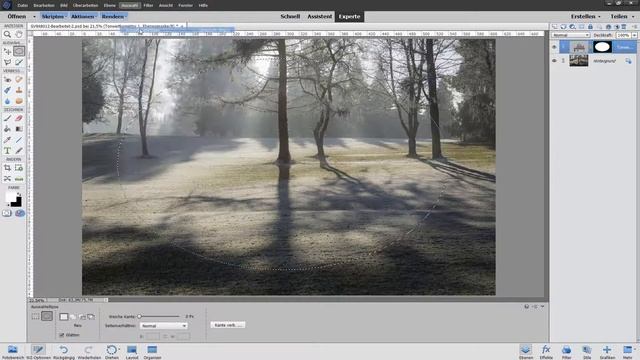Expand the Teilen dropdown
The width and height of the screenshot is (640, 360).
tap(622, 16)
